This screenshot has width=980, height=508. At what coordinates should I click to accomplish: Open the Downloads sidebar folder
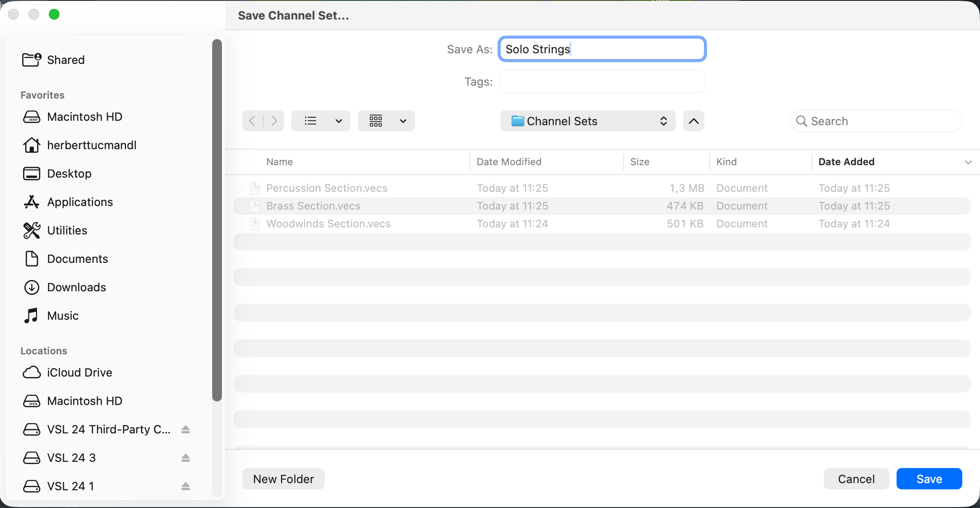pyautogui.click(x=76, y=287)
